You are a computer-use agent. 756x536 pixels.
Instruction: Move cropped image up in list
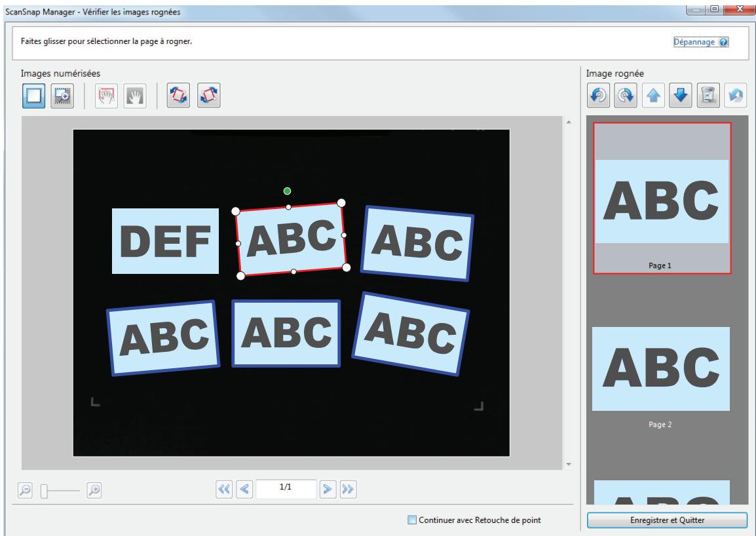(x=653, y=95)
